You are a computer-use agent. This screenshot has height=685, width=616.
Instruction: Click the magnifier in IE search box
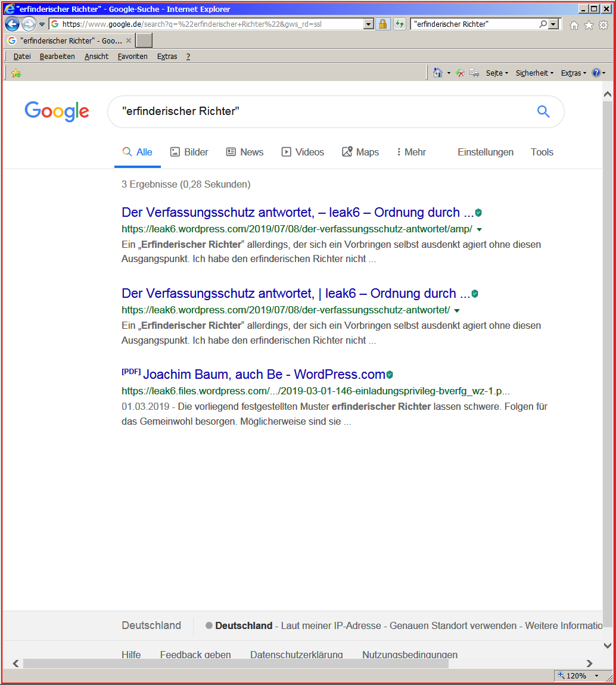[543, 24]
